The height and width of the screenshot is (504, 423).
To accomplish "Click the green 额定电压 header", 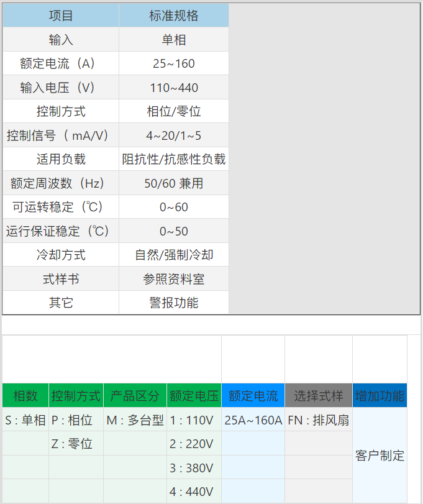I will click(x=194, y=396).
